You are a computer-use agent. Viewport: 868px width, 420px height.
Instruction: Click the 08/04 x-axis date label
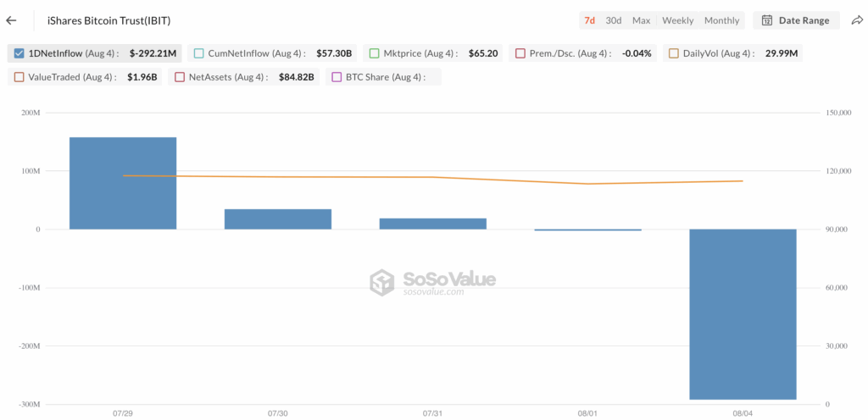(x=743, y=413)
